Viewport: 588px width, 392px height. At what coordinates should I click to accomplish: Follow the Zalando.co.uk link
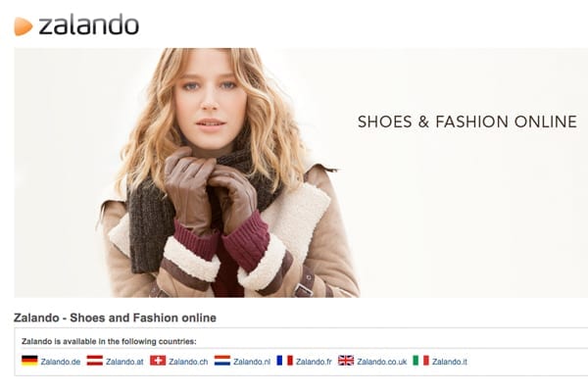coord(382,362)
